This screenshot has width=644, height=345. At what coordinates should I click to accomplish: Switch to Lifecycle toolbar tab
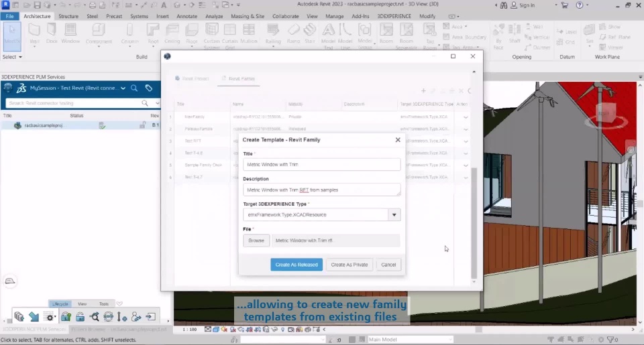[60, 304]
